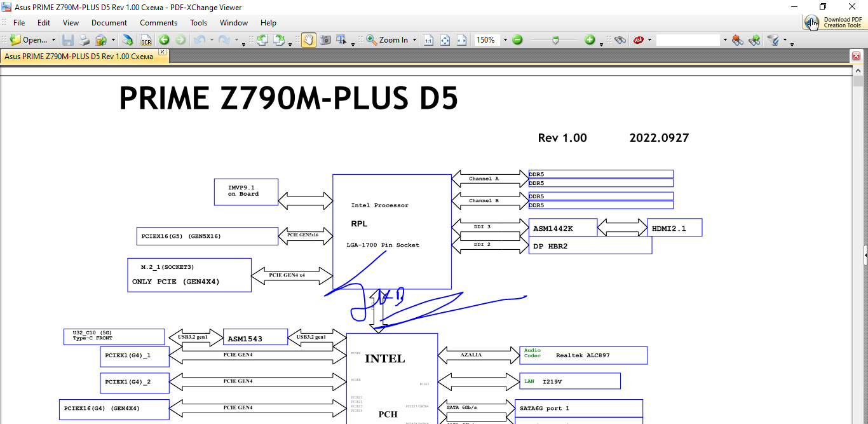Click the search options funnel icon
Viewport: 868px width, 424px height.
(773, 40)
